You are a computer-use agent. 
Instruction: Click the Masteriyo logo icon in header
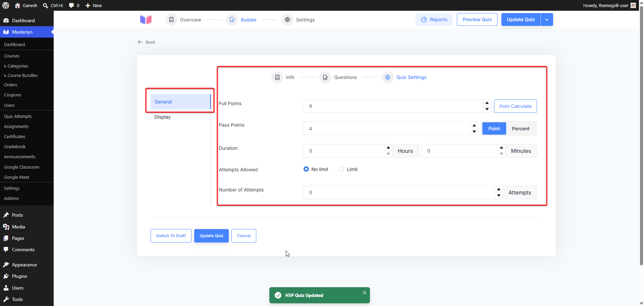(x=146, y=19)
